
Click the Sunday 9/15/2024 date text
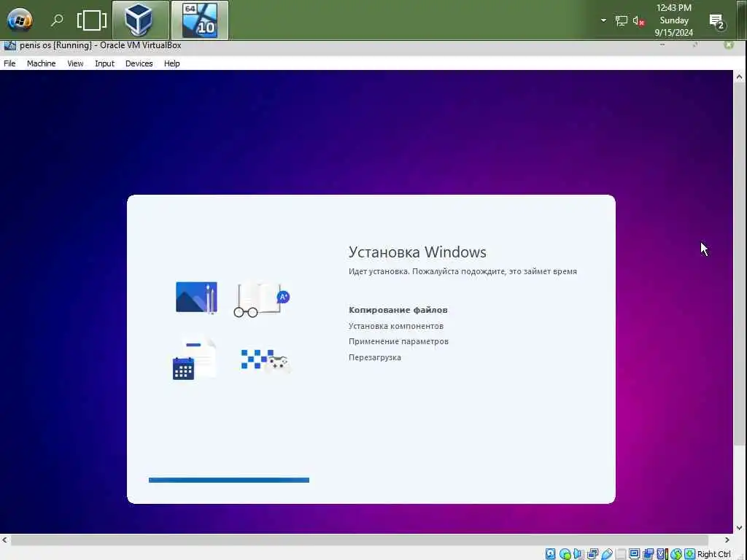click(673, 27)
